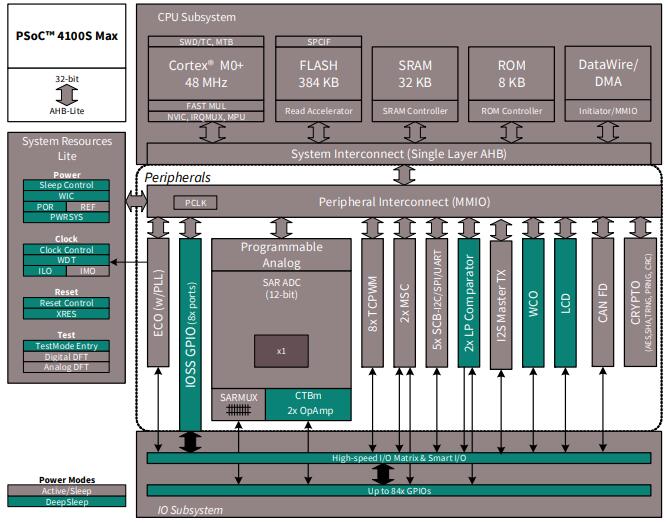
Task: Click the 8x TCPWM block
Action: tap(372, 302)
